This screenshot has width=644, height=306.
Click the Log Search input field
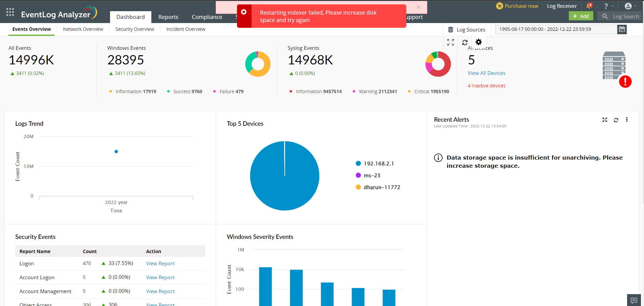point(623,16)
